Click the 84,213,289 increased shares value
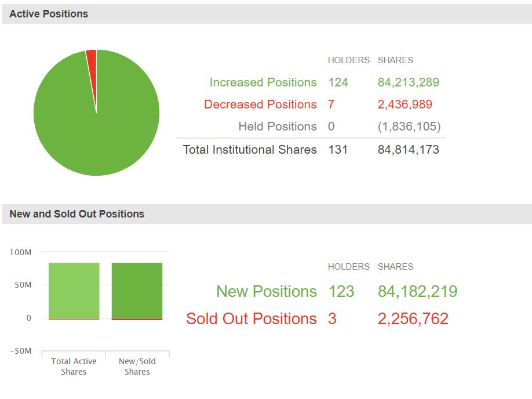The image size is (532, 399). (x=409, y=82)
